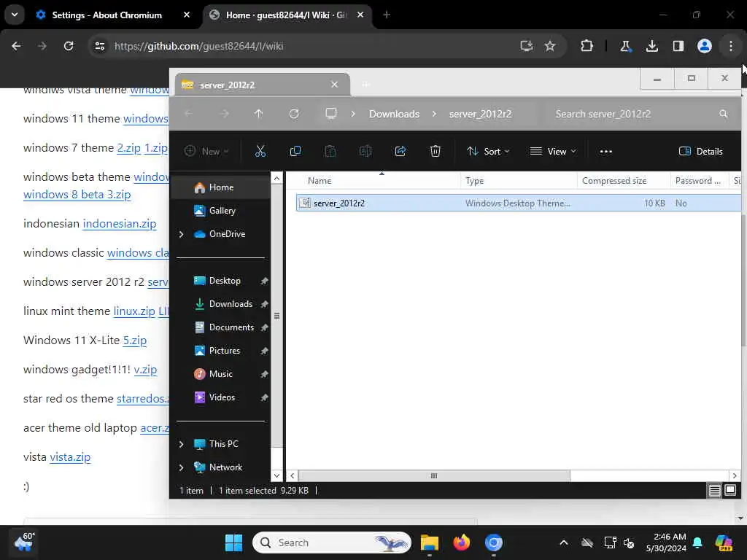The height and width of the screenshot is (560, 747).
Task: Click the pin icon next to Music
Action: tap(264, 374)
